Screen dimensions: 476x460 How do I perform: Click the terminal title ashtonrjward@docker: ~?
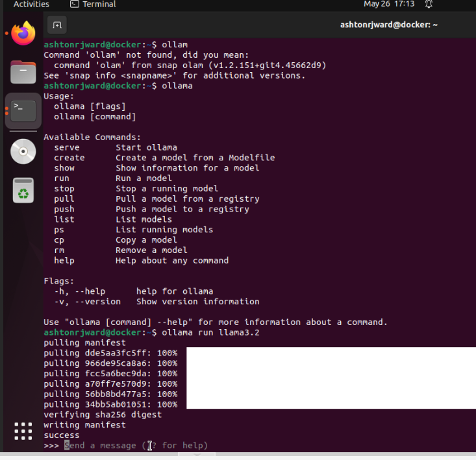click(388, 25)
